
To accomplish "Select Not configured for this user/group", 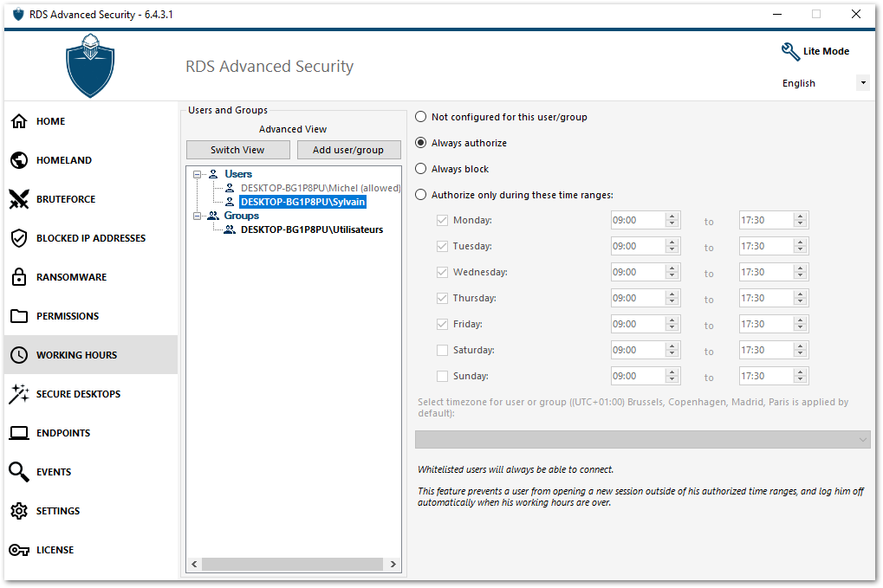I will coord(501,117).
